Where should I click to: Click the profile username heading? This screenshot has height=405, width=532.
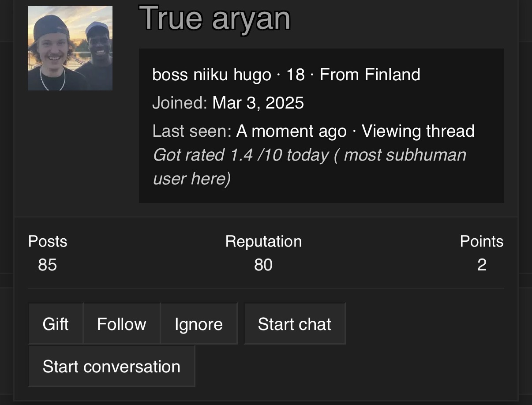coord(215,18)
